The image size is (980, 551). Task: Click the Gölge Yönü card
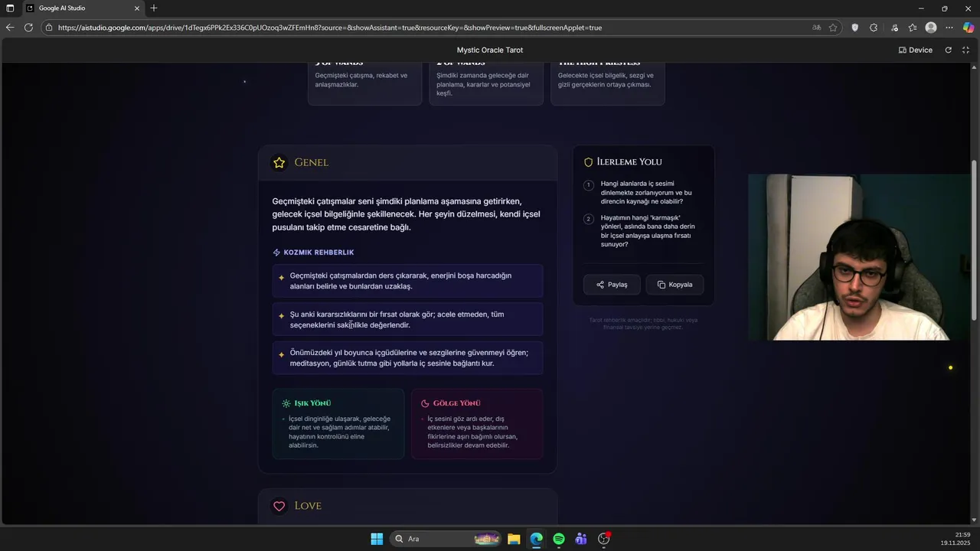coord(477,424)
